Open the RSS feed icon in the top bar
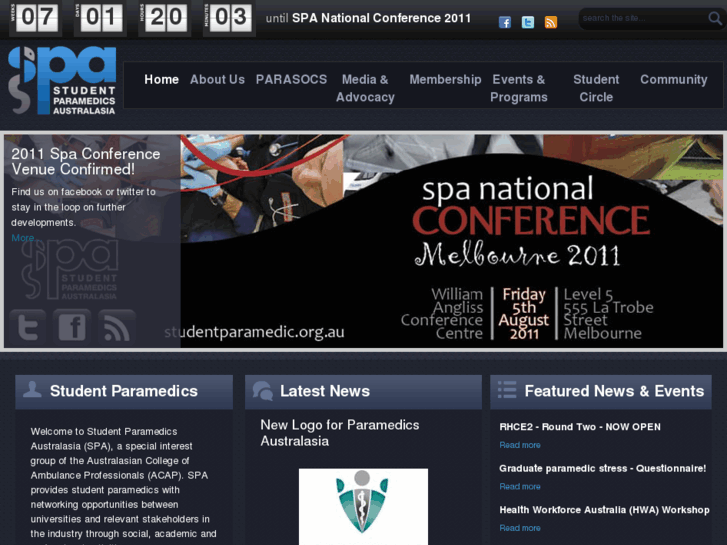The height and width of the screenshot is (545, 727). tap(551, 22)
